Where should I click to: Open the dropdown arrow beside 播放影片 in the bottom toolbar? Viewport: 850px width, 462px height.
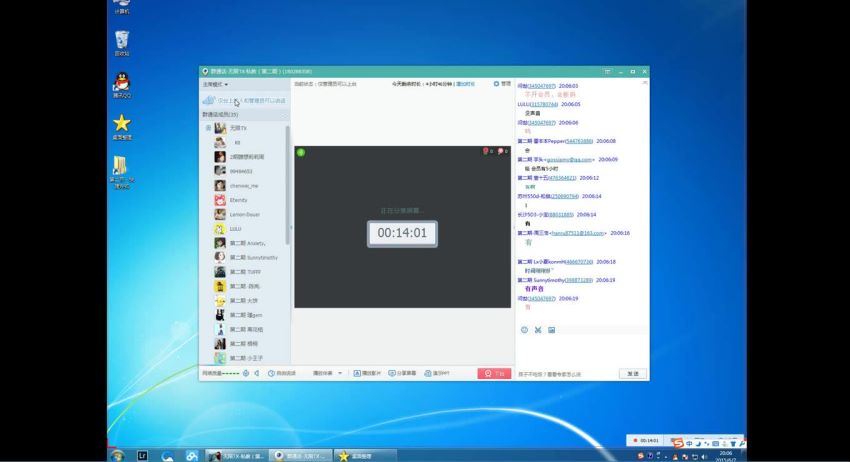click(340, 373)
